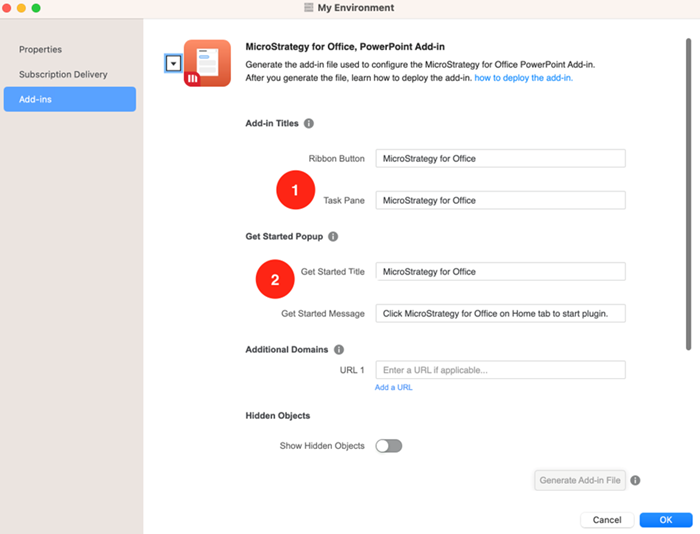Click the red number 1 callout marker
This screenshot has height=534, width=700.
(295, 189)
